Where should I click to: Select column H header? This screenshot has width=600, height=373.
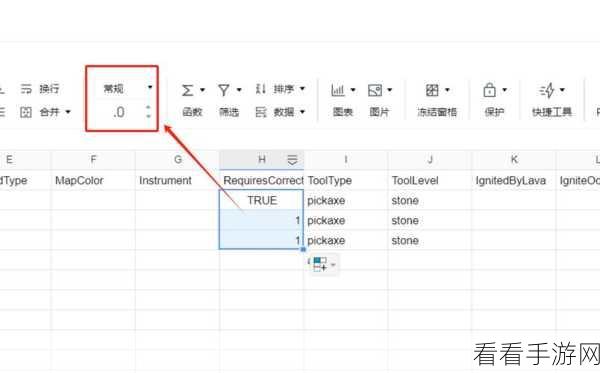pyautogui.click(x=262, y=160)
